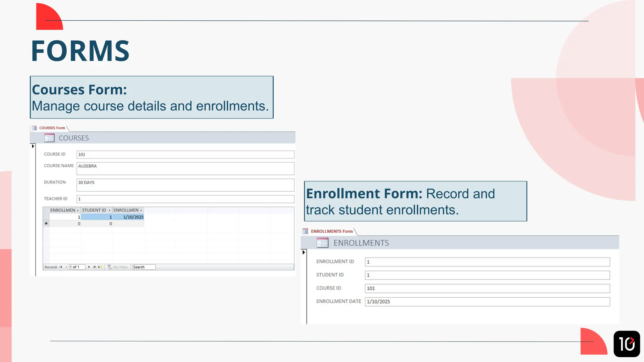Click the COURSE ID field in ENROLLMENTS form

coord(487,288)
